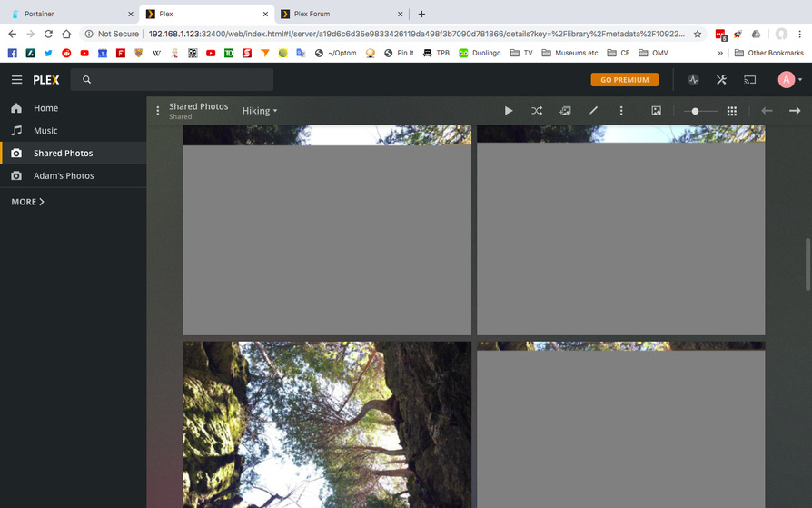
Task: Open the Facebook bookmark
Action: (13, 53)
